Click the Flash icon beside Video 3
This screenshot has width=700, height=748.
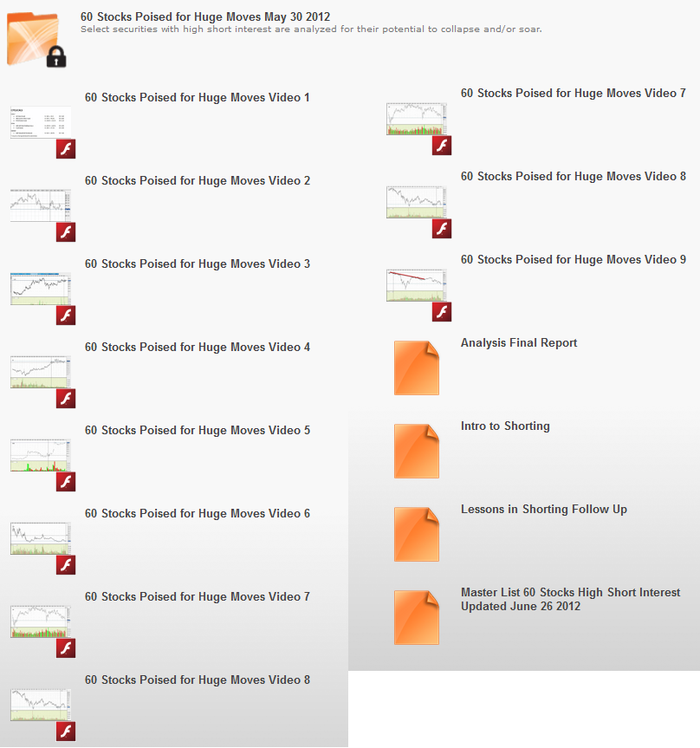click(x=66, y=315)
